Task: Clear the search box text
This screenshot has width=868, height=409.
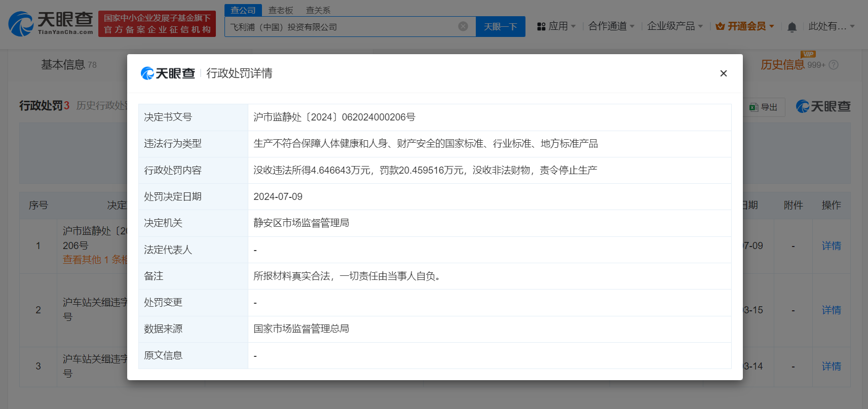Action: pyautogui.click(x=463, y=26)
